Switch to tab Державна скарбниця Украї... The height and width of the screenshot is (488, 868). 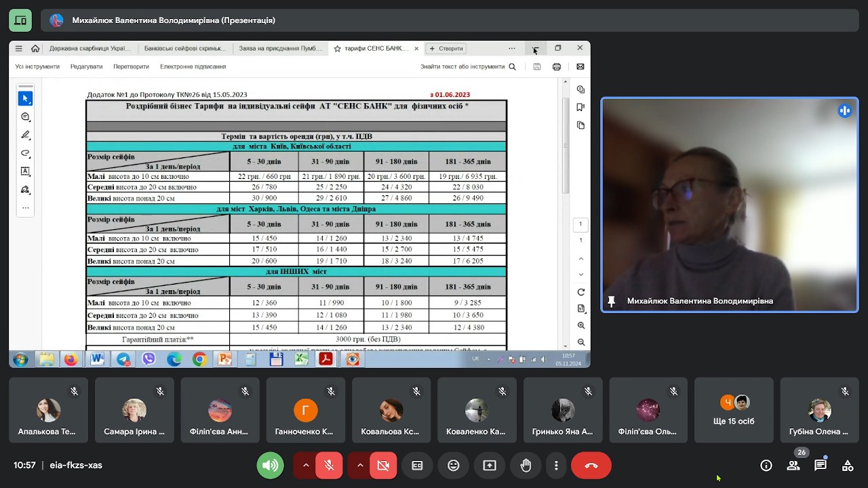[90, 49]
